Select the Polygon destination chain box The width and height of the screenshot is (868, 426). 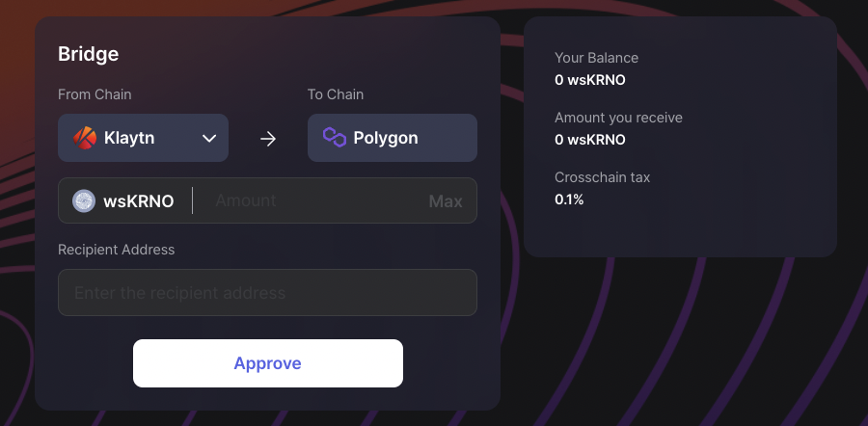tap(393, 138)
